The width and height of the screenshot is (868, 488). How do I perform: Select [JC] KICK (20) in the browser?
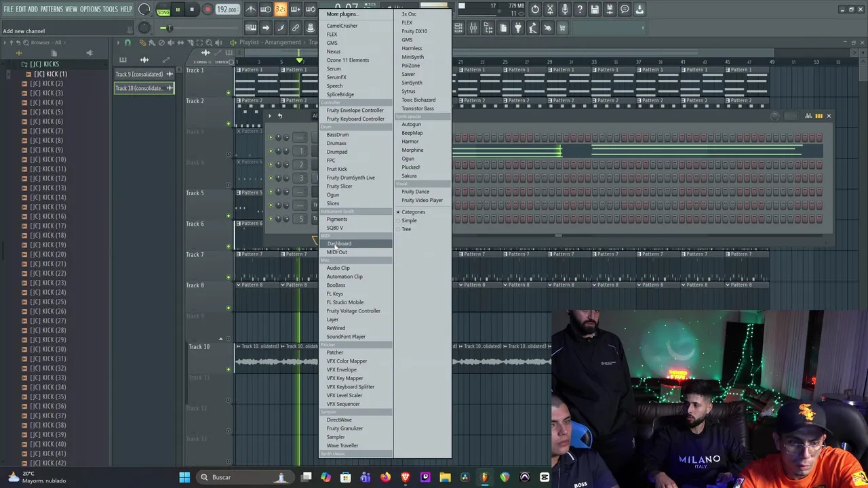point(48,254)
